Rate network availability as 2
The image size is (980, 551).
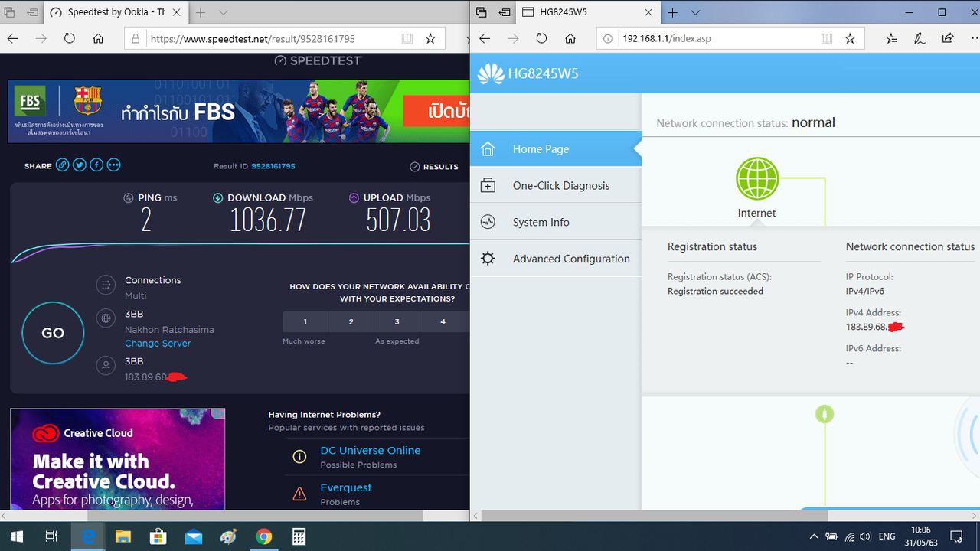[351, 321]
